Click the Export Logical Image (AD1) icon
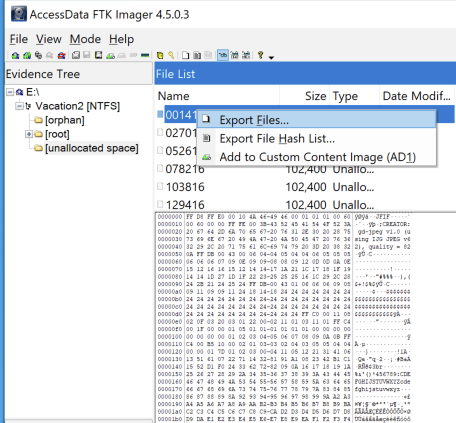The height and width of the screenshot is (423, 456). point(98,55)
